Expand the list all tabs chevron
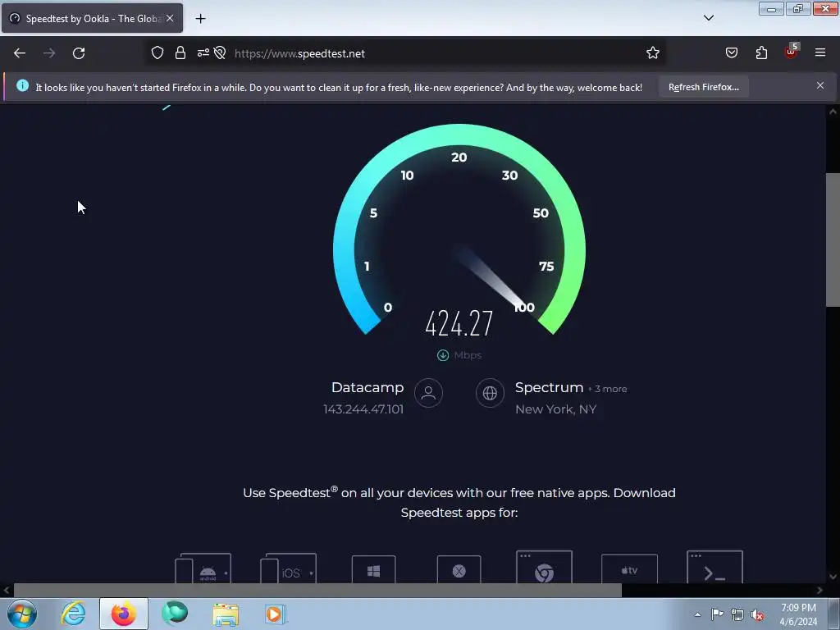This screenshot has height=630, width=840. pos(708,18)
